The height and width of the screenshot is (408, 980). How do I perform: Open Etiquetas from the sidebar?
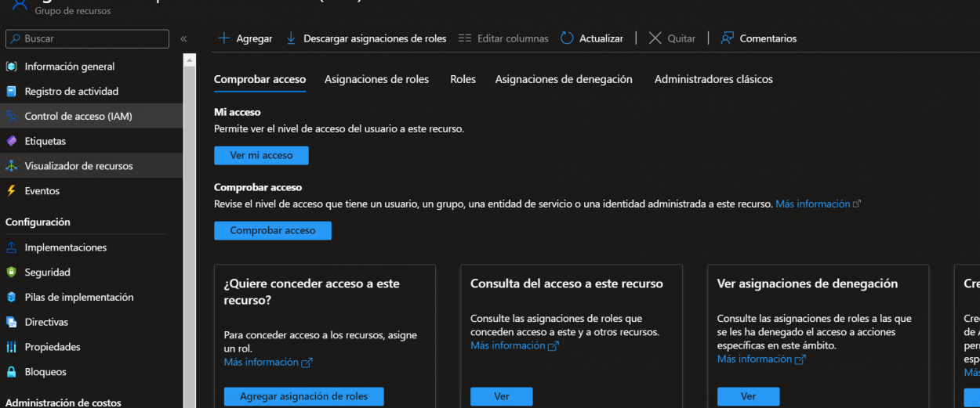click(45, 141)
